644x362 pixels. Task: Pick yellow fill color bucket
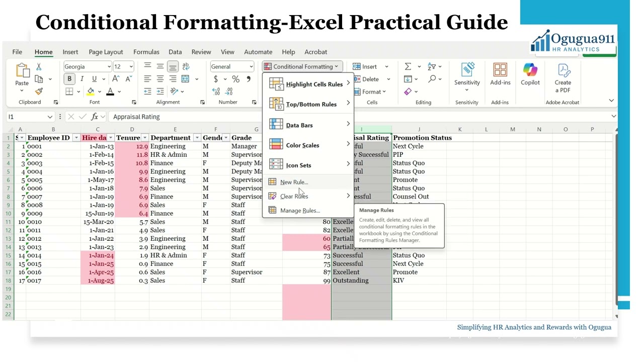(x=91, y=92)
